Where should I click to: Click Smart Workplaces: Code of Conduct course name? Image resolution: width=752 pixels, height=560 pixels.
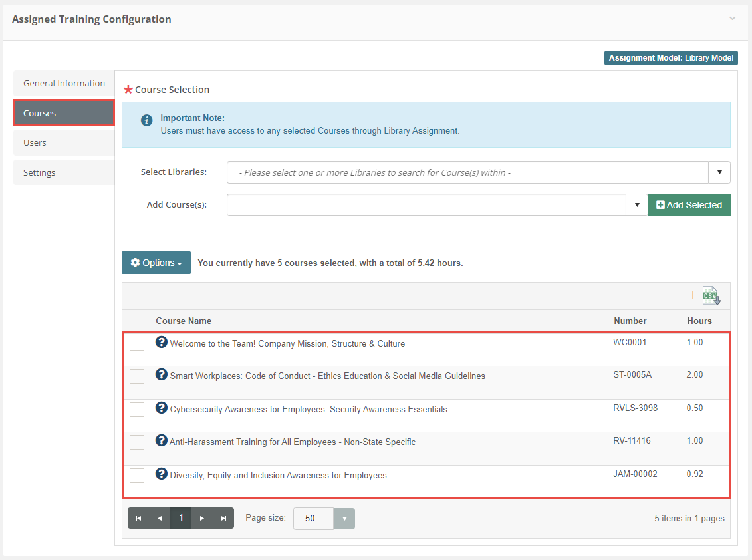pos(328,376)
